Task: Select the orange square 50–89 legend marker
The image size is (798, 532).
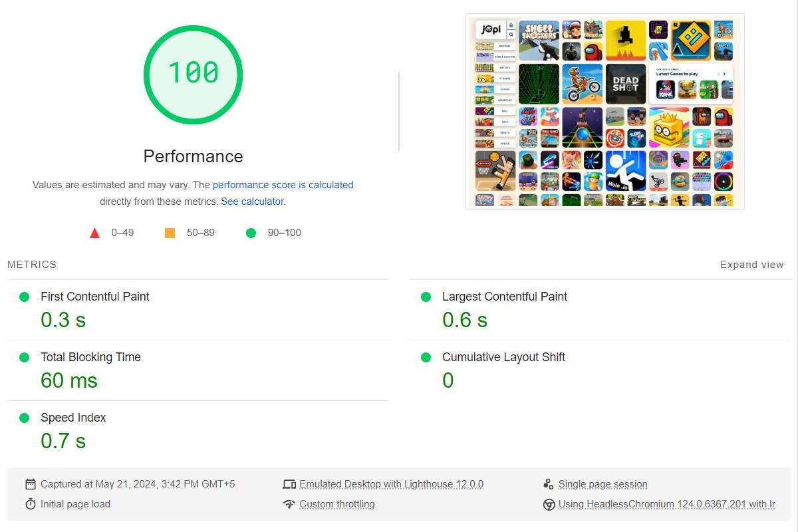Action: (169, 233)
